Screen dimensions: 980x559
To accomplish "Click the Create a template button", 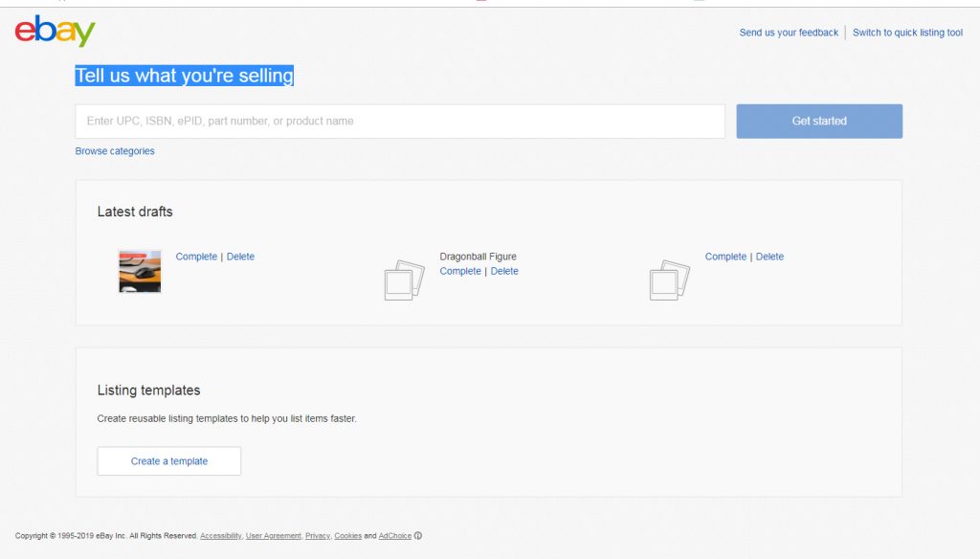I will [169, 461].
